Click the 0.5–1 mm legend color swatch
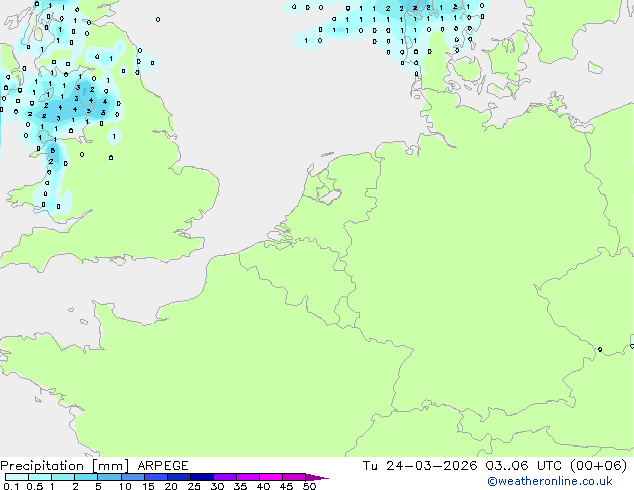The height and width of the screenshot is (490, 634). point(40,477)
